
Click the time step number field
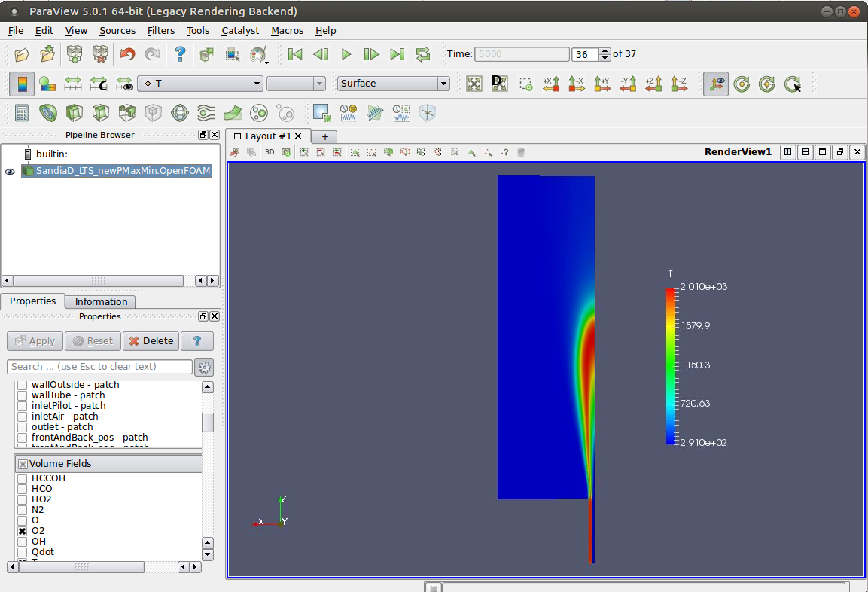click(586, 54)
